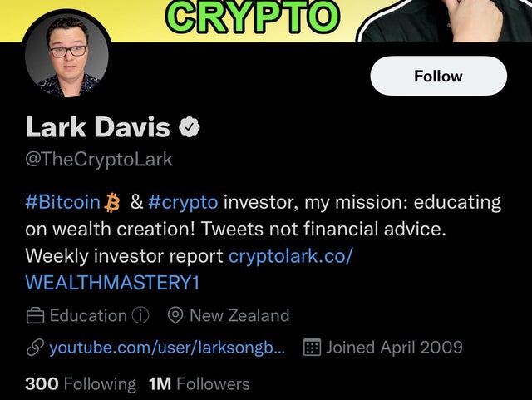This screenshot has width=532, height=400.
Task: Click the briefcase category icon
Action: pyautogui.click(x=35, y=315)
